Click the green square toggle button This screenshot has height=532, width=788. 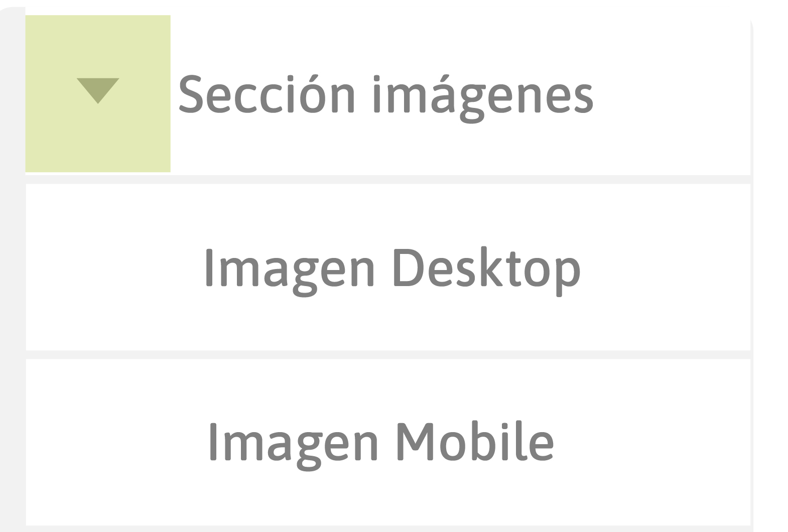[98, 93]
